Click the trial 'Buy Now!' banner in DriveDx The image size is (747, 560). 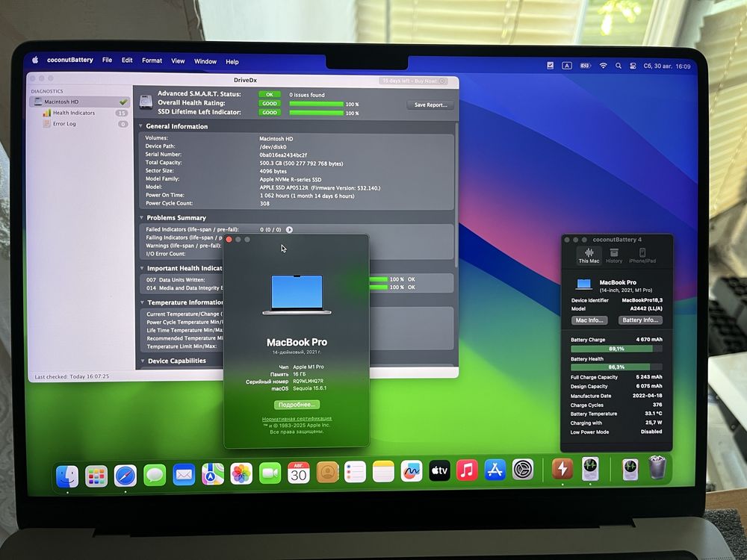pyautogui.click(x=412, y=81)
